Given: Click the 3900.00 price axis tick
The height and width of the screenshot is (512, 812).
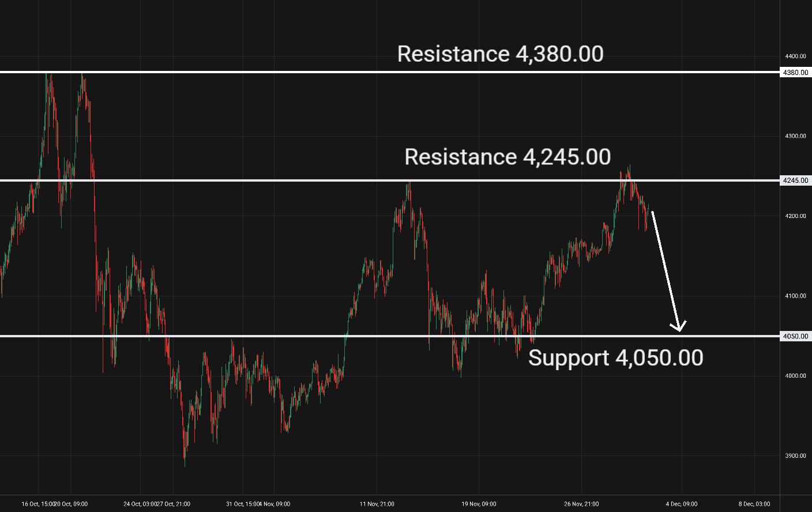Looking at the screenshot, I should (x=796, y=455).
